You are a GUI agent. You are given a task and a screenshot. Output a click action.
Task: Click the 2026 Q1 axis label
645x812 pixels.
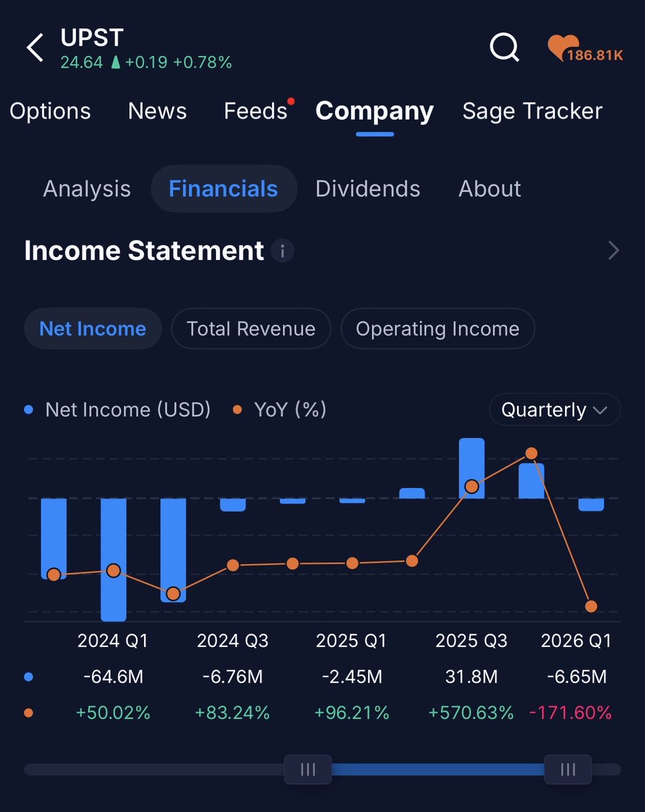pos(576,641)
